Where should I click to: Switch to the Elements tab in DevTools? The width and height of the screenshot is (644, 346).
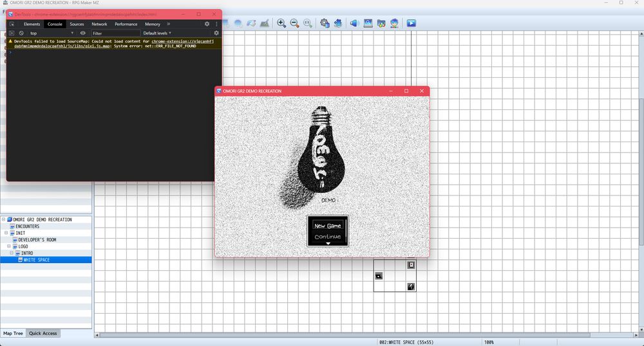[32, 24]
